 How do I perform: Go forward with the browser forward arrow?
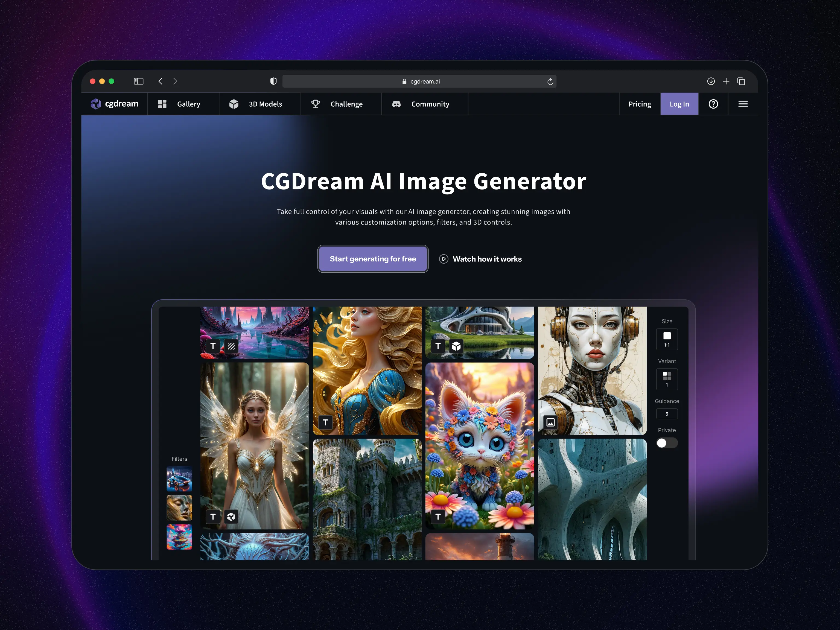175,81
